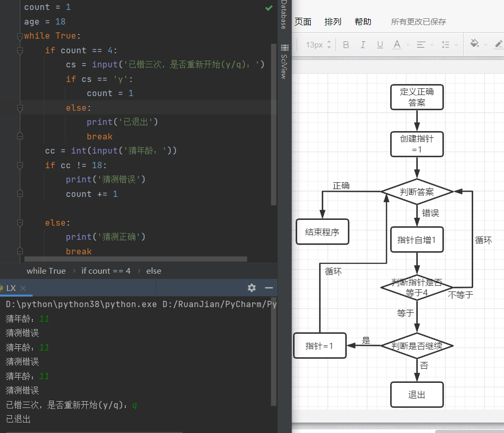Collapse the while True code block

tap(20, 36)
